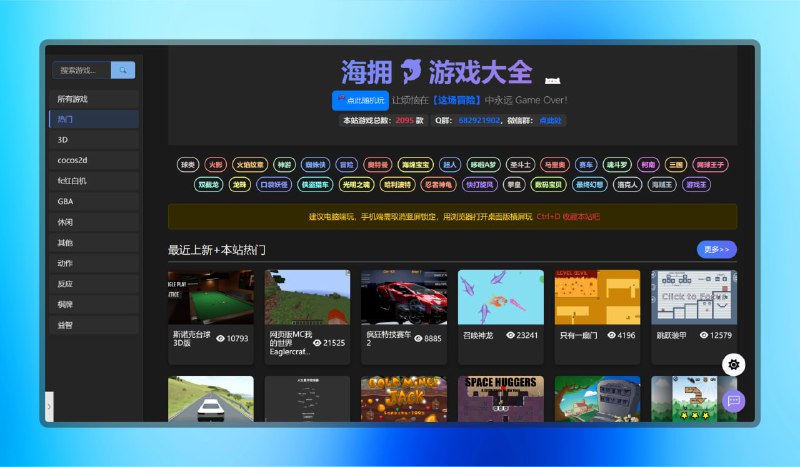Select the 忍者神龟 tag

click(x=438, y=185)
